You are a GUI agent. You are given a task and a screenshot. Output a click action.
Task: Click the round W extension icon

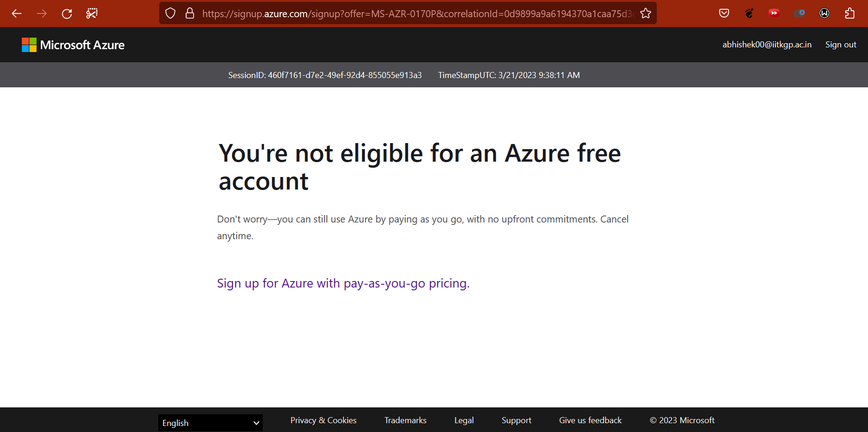pyautogui.click(x=824, y=13)
